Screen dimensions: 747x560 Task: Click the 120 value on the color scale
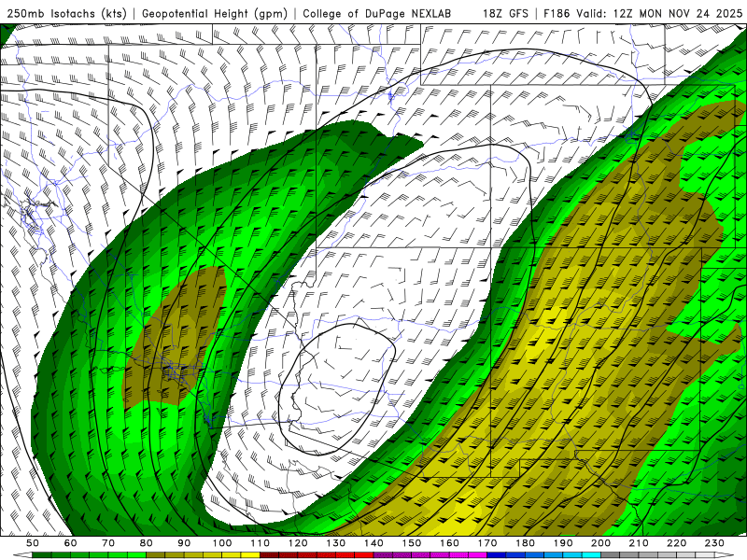(x=298, y=543)
